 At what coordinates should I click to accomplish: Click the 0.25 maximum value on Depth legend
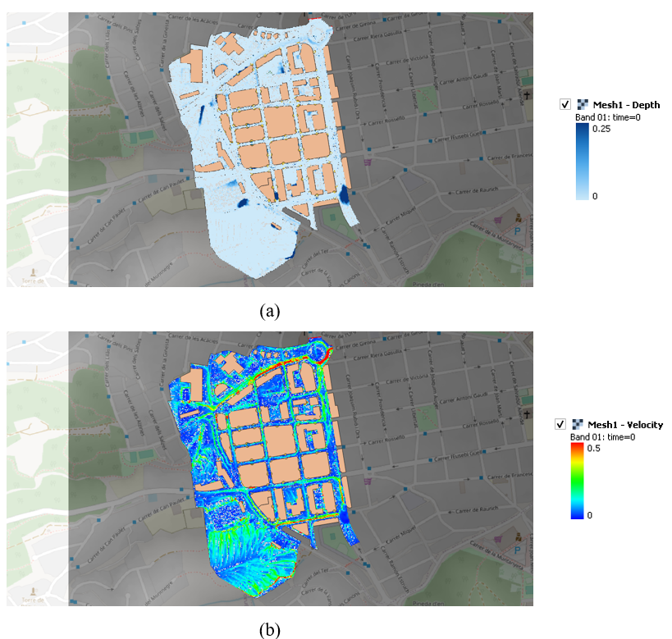[601, 129]
